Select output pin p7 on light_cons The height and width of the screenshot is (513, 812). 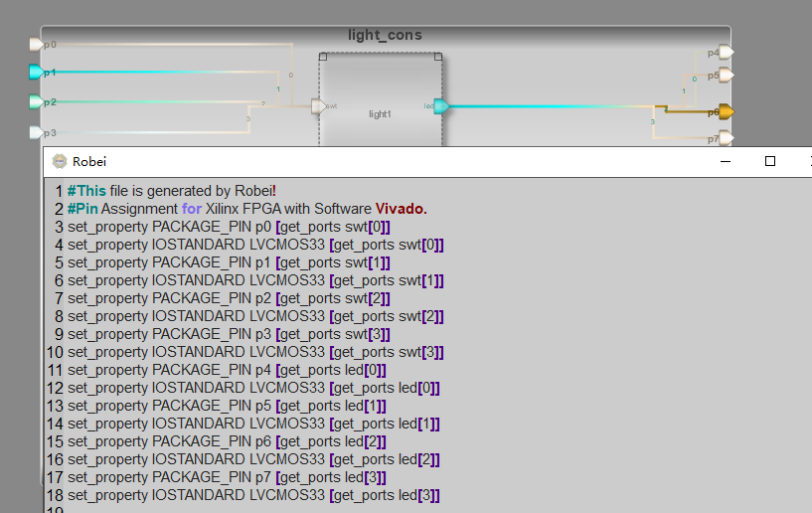[727, 138]
